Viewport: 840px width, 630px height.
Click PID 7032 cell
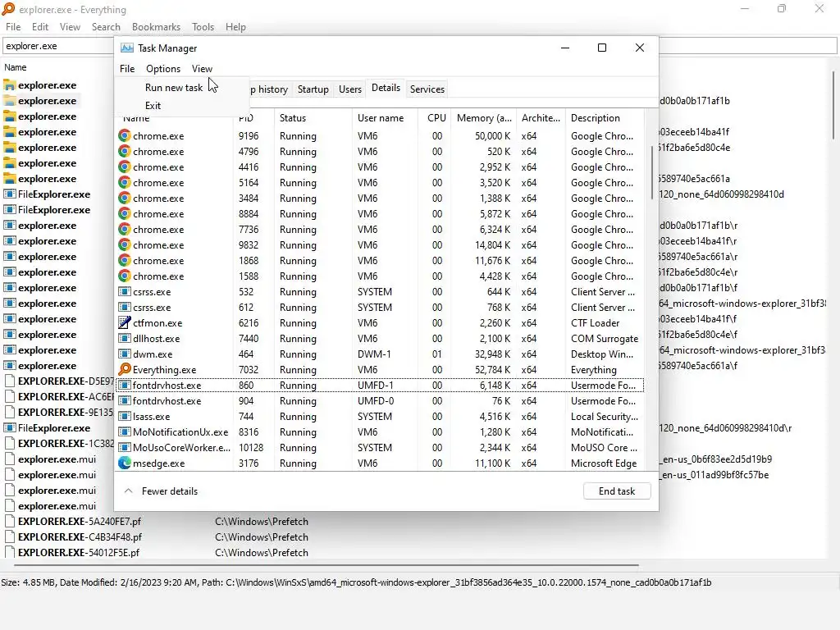point(249,370)
